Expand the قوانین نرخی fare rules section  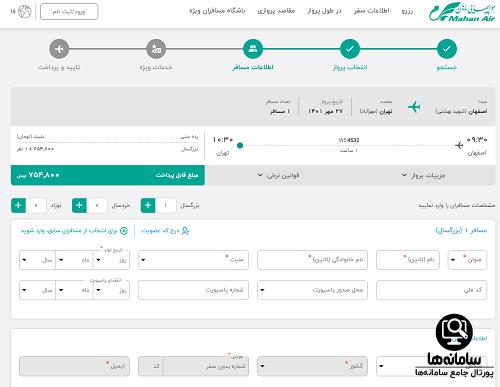coord(278,175)
